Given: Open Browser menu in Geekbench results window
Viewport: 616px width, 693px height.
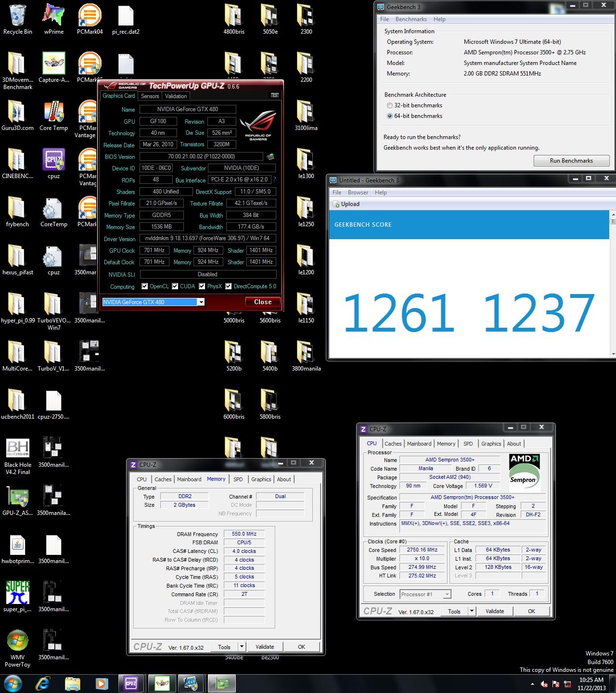Looking at the screenshot, I should click(358, 192).
